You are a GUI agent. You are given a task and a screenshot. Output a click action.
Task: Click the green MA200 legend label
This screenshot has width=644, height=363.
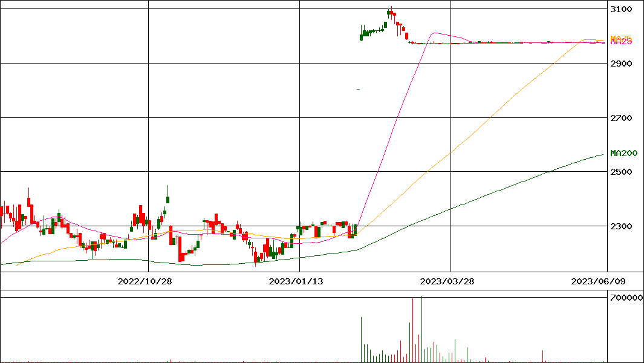point(623,153)
